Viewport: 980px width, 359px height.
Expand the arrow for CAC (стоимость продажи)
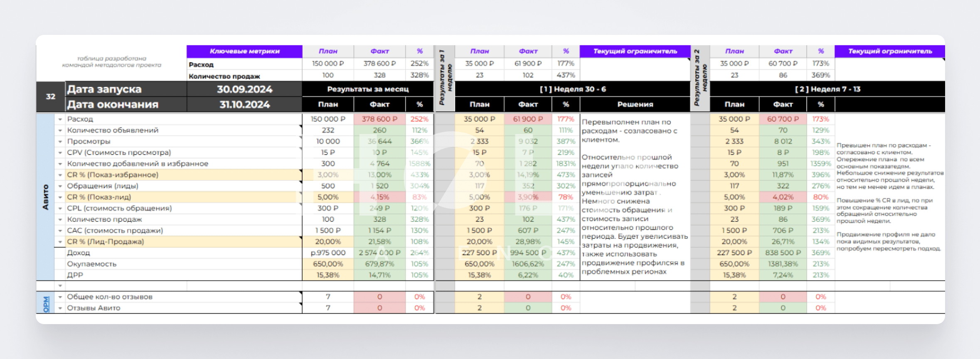tap(60, 231)
